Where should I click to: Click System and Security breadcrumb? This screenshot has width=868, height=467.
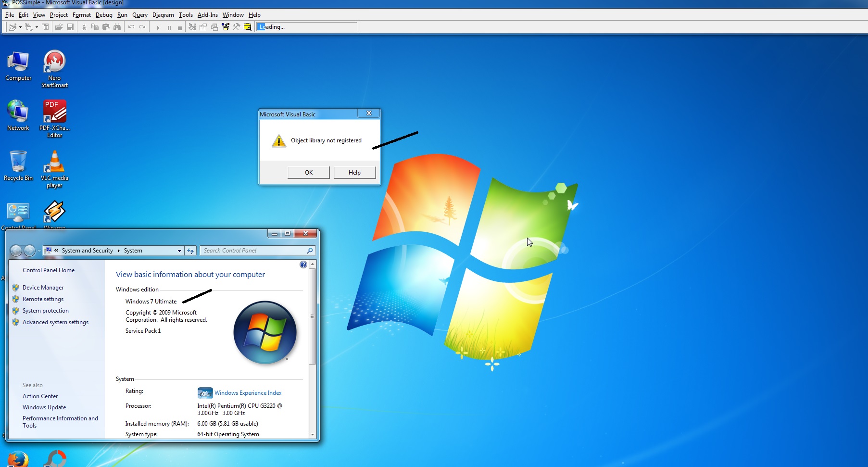[x=87, y=251]
